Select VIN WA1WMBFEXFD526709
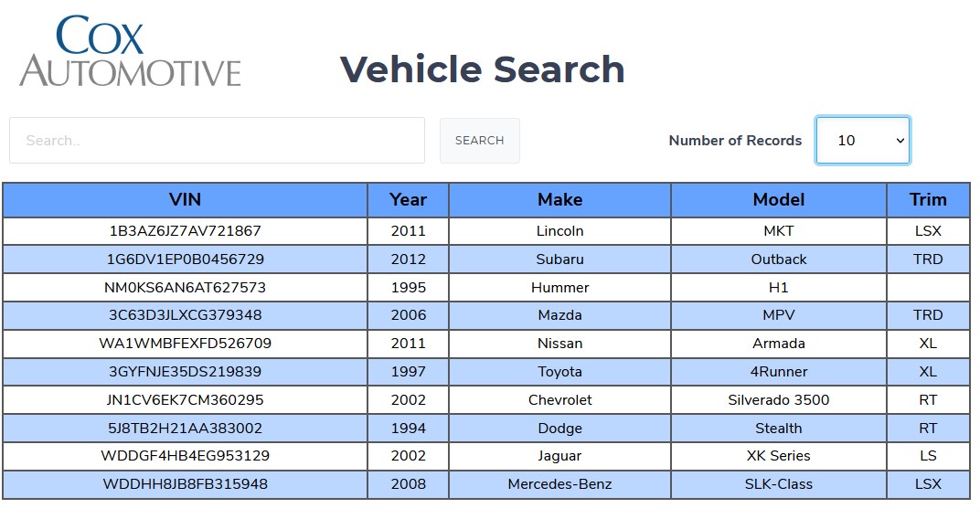The width and height of the screenshot is (980, 519). (x=185, y=344)
